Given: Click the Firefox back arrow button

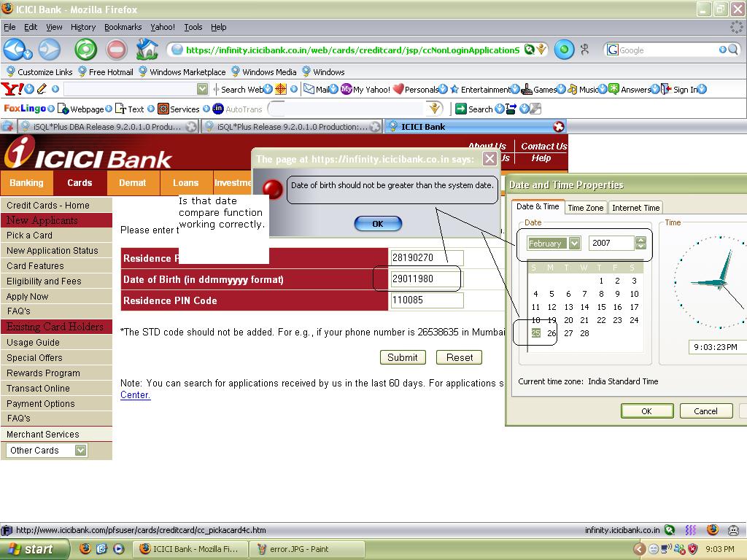Looking at the screenshot, I should 15,50.
